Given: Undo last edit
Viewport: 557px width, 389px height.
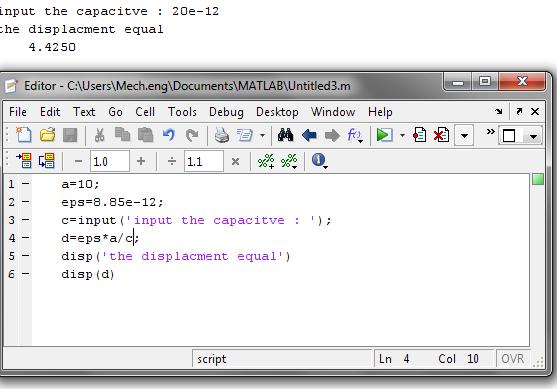Looking at the screenshot, I should point(168,135).
